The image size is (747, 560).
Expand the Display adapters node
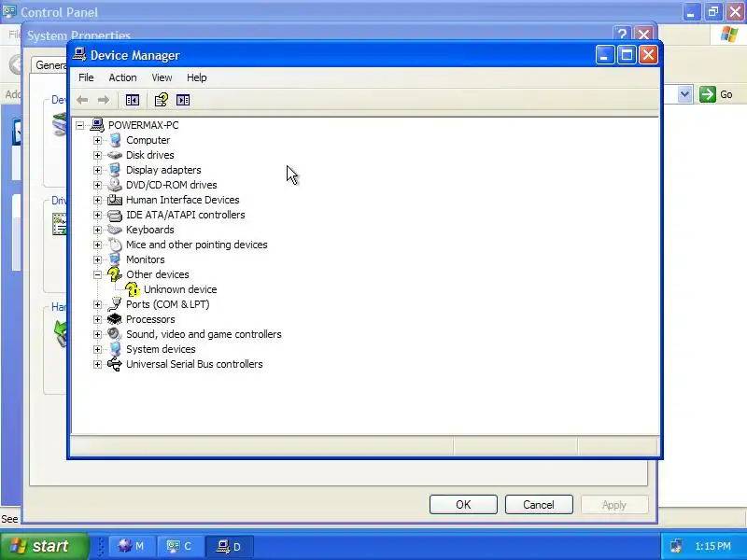98,170
